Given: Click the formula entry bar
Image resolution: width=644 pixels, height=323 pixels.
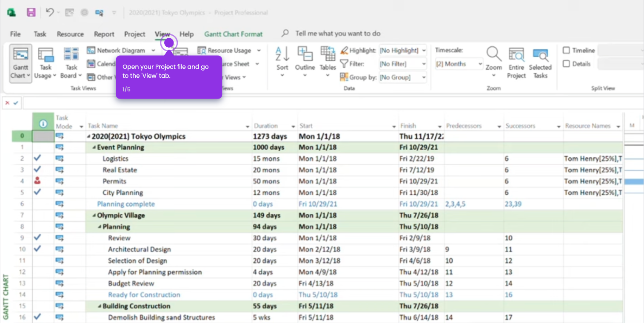Looking at the screenshot, I should [333, 103].
